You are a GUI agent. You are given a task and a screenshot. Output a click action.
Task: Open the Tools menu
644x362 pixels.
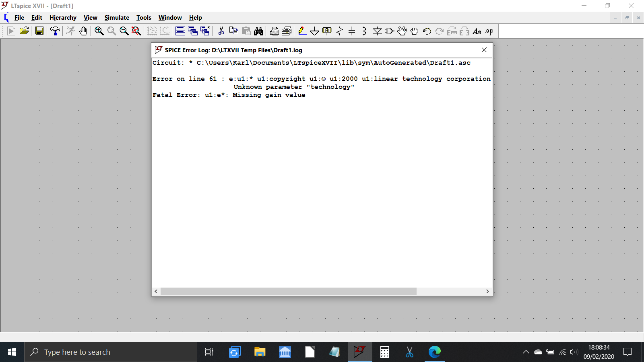(x=144, y=18)
